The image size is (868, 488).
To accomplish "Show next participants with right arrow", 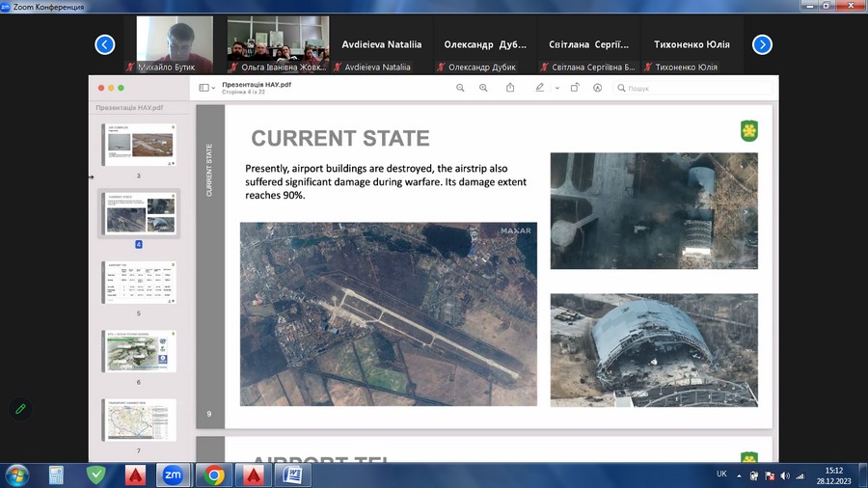I will tap(762, 44).
